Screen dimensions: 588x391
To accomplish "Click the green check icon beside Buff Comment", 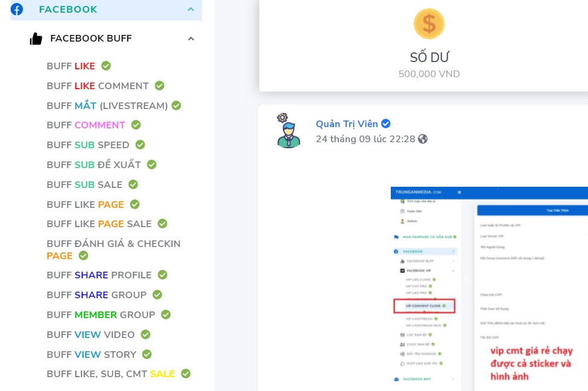I will [136, 125].
